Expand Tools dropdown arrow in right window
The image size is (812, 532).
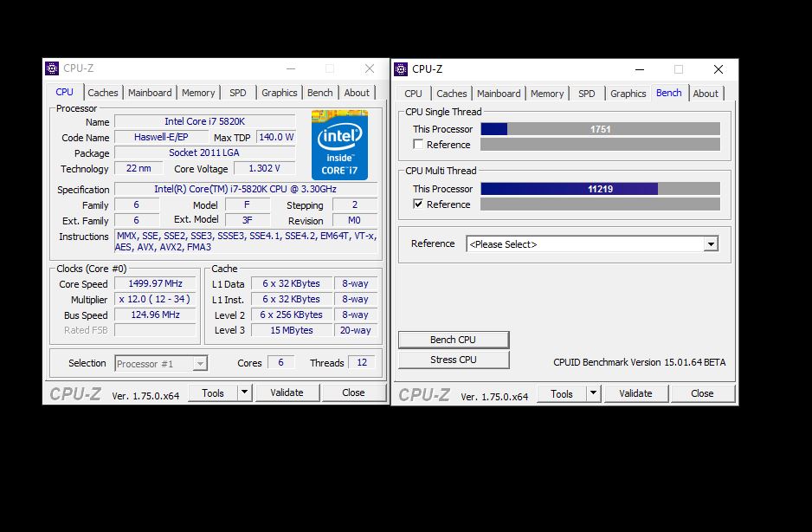click(594, 393)
